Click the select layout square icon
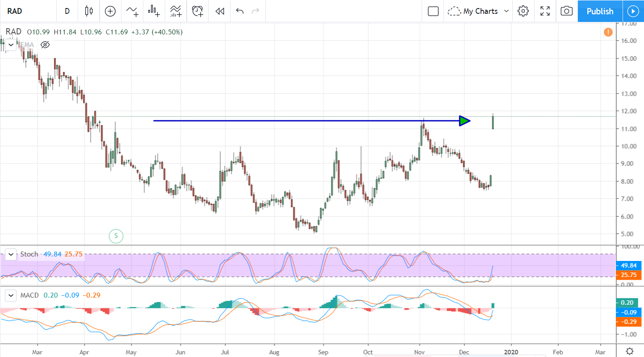Image resolution: width=644 pixels, height=357 pixels. 433,11
